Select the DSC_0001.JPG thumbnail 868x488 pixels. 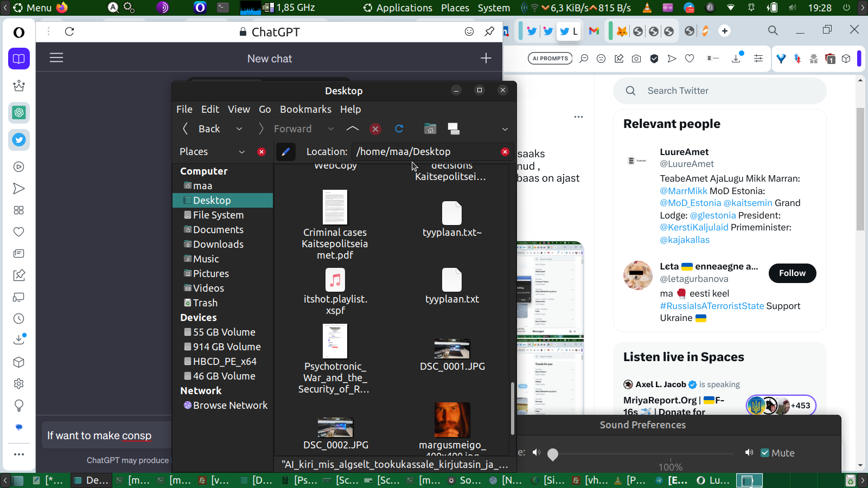click(x=452, y=349)
